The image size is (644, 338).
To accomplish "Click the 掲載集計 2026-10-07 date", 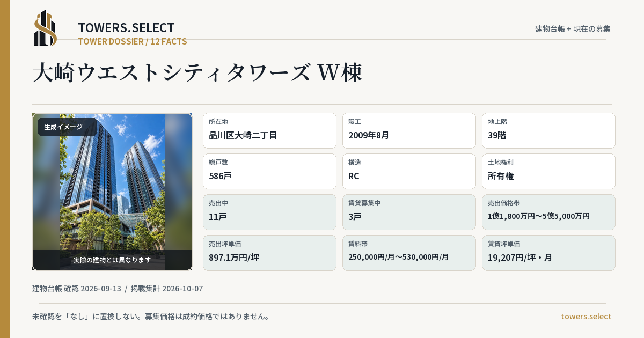I will [x=167, y=289].
